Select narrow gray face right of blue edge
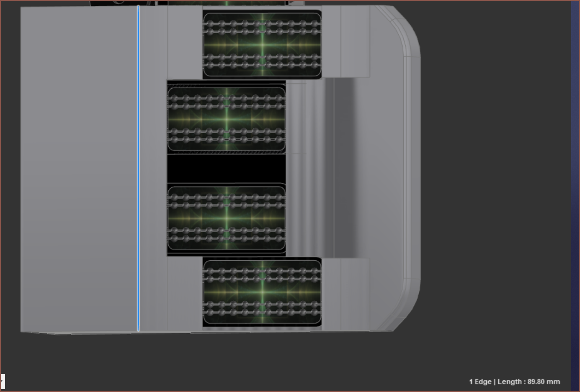580x392 pixels. (153, 167)
